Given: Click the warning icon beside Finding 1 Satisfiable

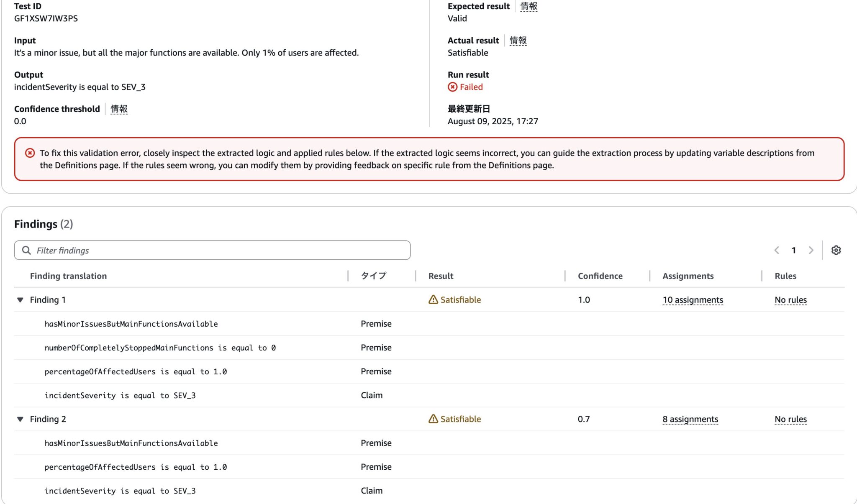Looking at the screenshot, I should click(433, 299).
